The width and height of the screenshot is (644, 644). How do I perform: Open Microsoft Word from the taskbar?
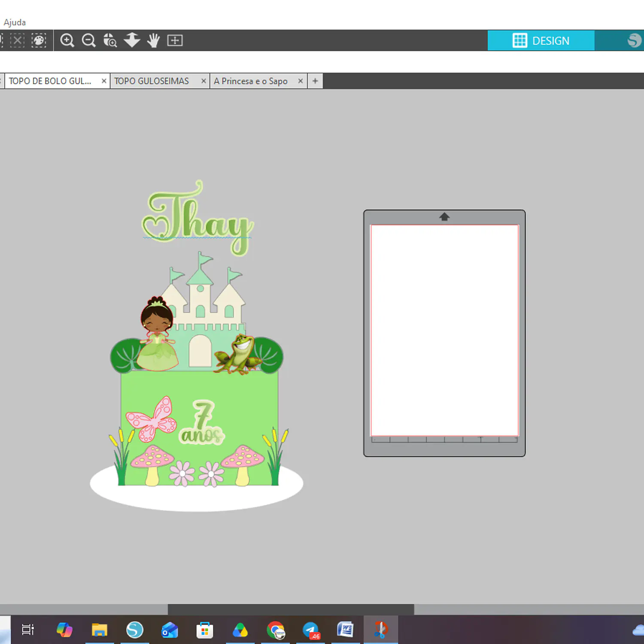pyautogui.click(x=346, y=630)
